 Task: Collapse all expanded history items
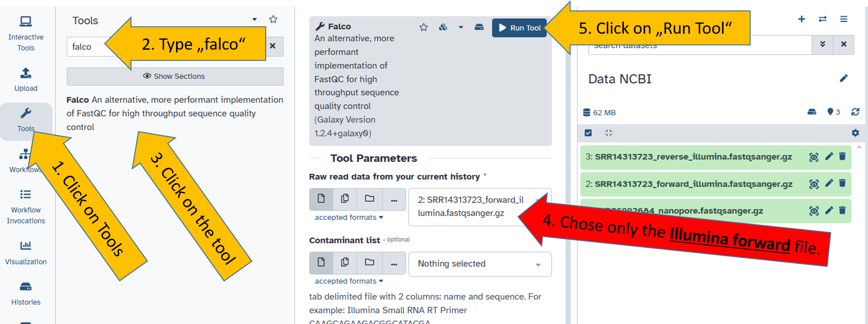coord(608,133)
